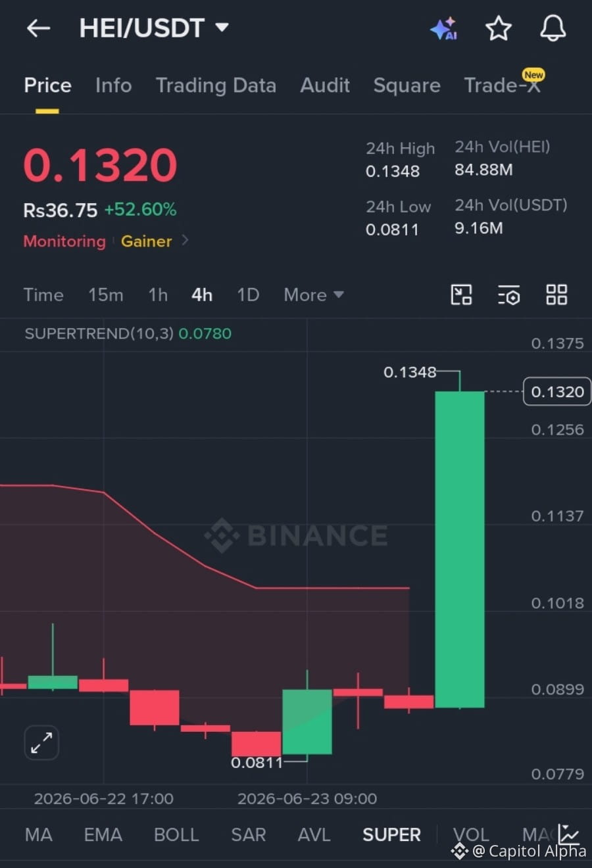Viewport: 592px width, 868px height.
Task: Select the 4h chart interval
Action: [x=202, y=295]
